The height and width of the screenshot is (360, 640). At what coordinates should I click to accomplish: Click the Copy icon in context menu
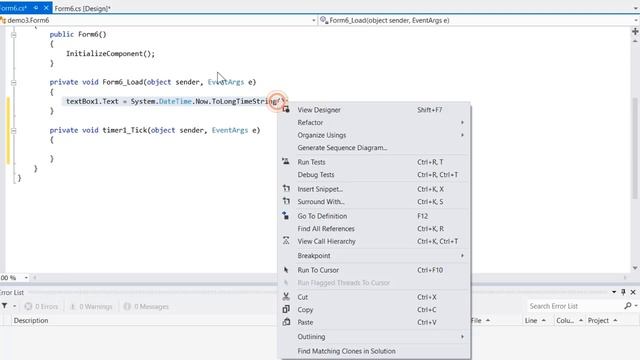point(286,309)
